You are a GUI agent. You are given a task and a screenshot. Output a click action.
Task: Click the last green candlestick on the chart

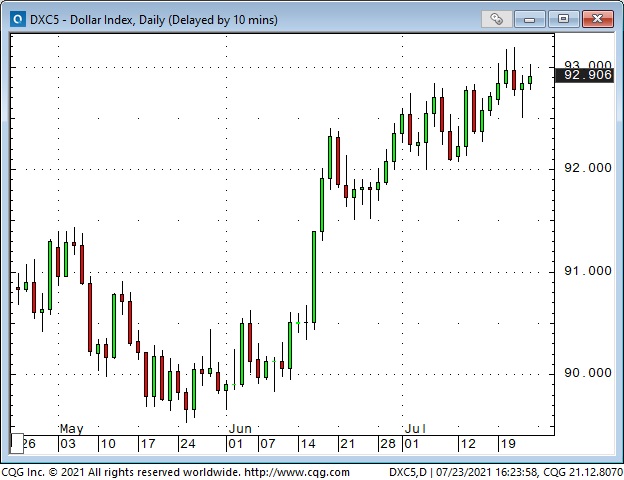click(530, 80)
